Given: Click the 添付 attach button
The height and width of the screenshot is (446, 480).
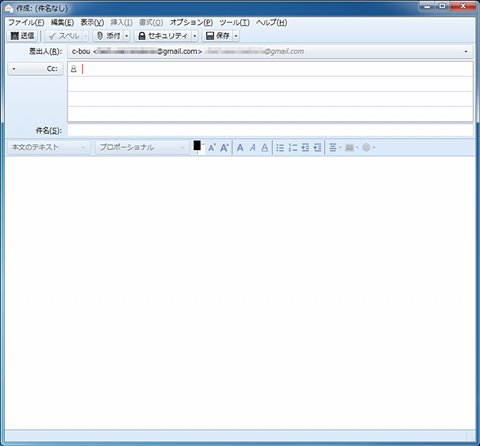Looking at the screenshot, I should coord(108,36).
